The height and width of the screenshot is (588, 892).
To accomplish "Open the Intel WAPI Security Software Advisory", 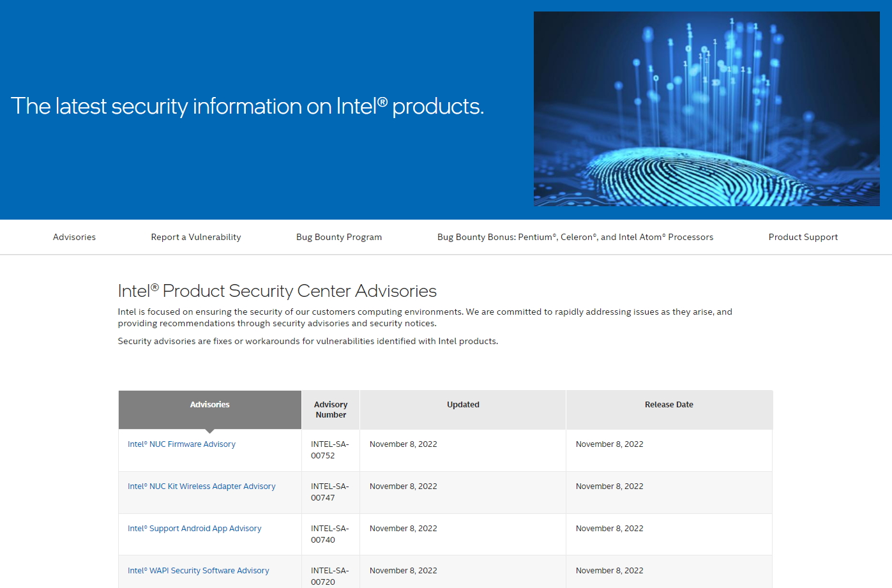I will [199, 570].
